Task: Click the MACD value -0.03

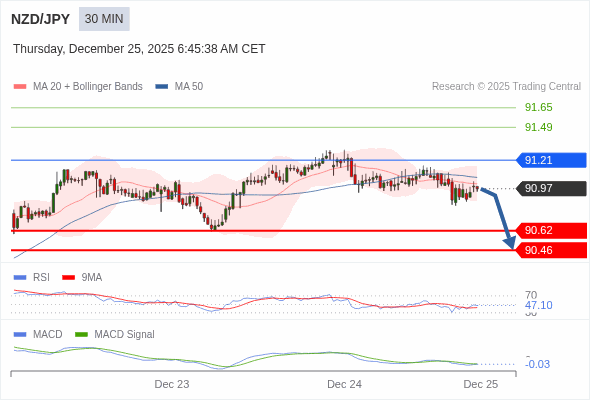Action: [537, 364]
